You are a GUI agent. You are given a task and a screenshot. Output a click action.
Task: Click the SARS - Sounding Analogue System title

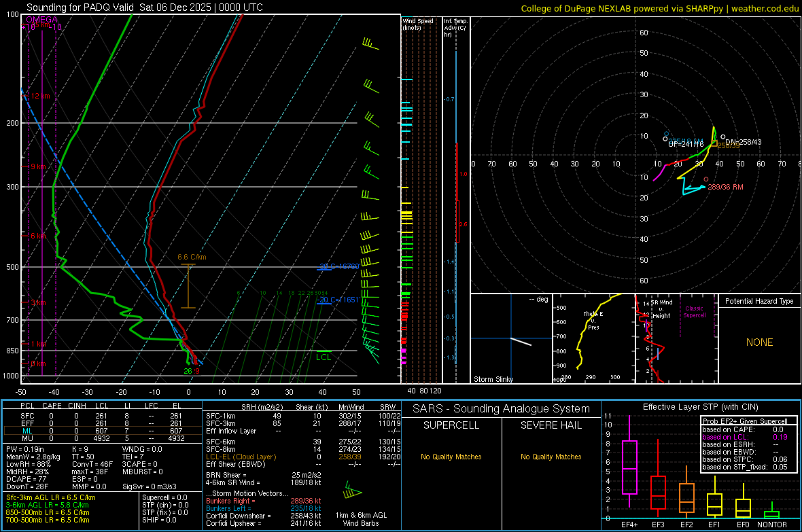[x=502, y=408]
